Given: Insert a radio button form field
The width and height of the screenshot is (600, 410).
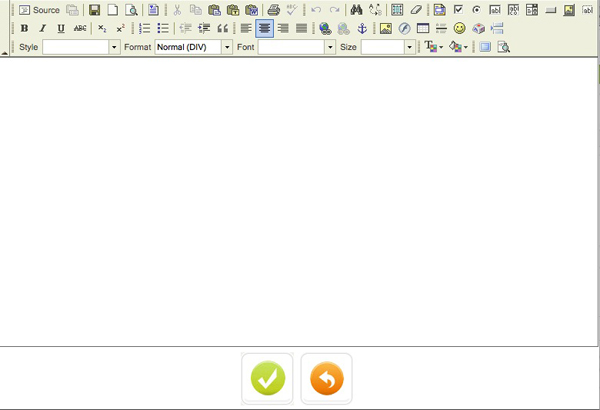Looking at the screenshot, I should click(476, 10).
